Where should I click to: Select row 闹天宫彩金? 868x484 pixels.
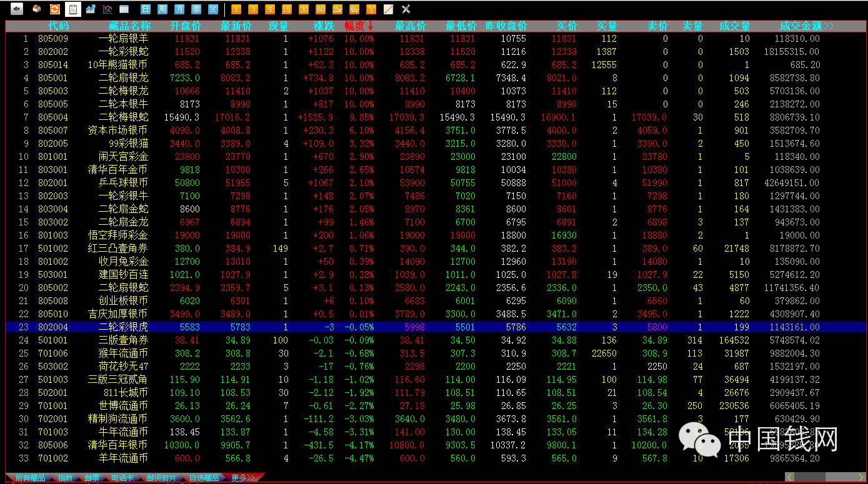(436, 157)
